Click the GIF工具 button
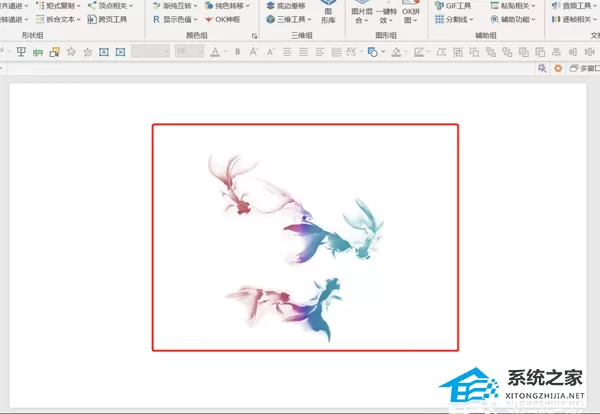This screenshot has width=600, height=414. click(x=453, y=6)
